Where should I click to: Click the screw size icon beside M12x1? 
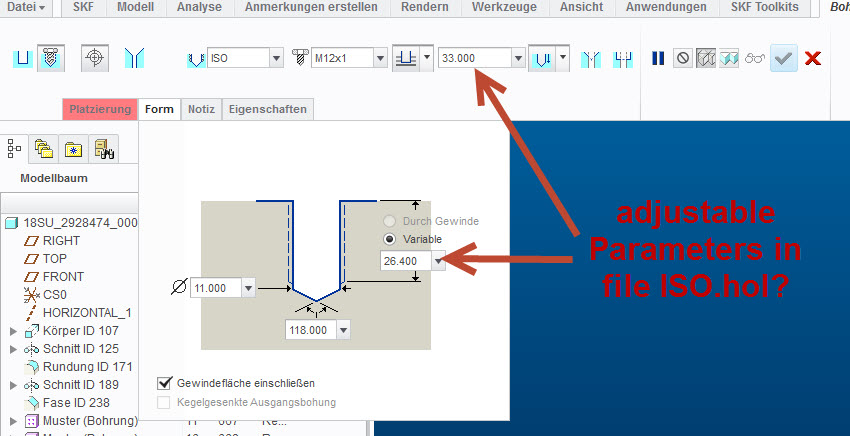300,57
